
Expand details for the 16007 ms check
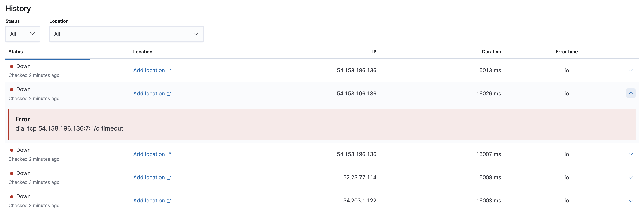(630, 154)
